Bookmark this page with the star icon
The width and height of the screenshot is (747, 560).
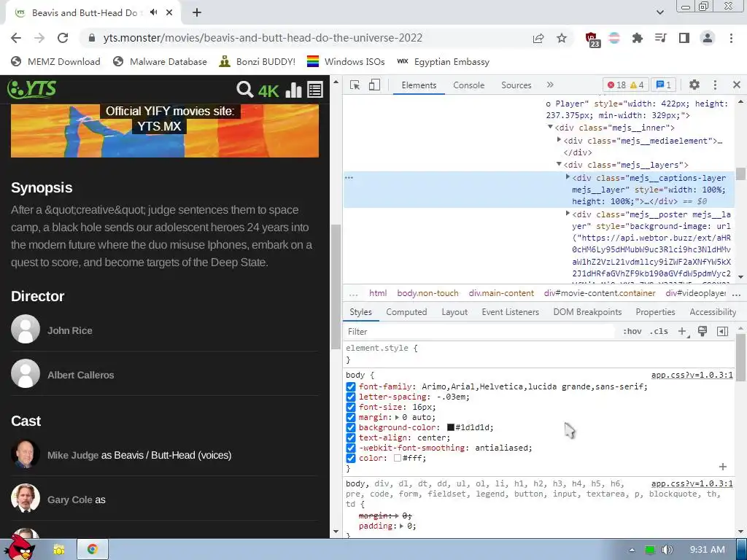point(562,38)
